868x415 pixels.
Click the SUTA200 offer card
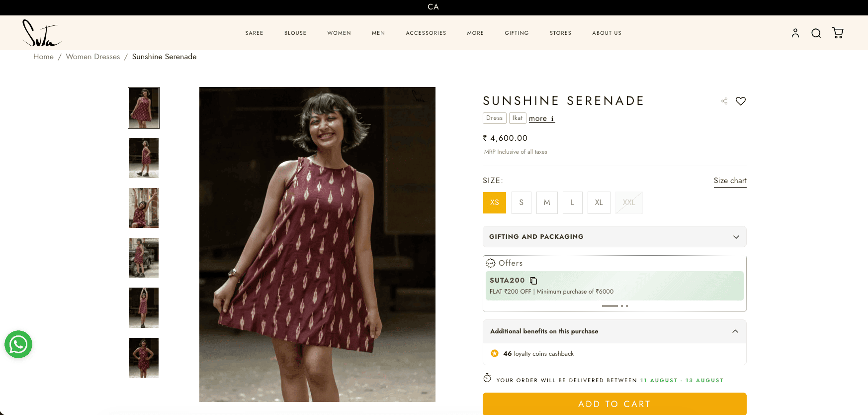[614, 286]
